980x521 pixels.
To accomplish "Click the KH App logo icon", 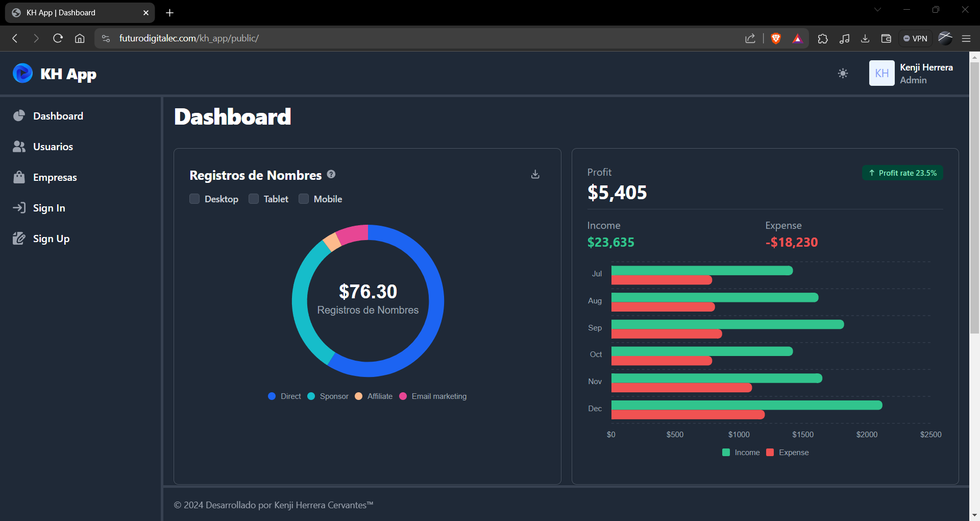I will click(22, 74).
